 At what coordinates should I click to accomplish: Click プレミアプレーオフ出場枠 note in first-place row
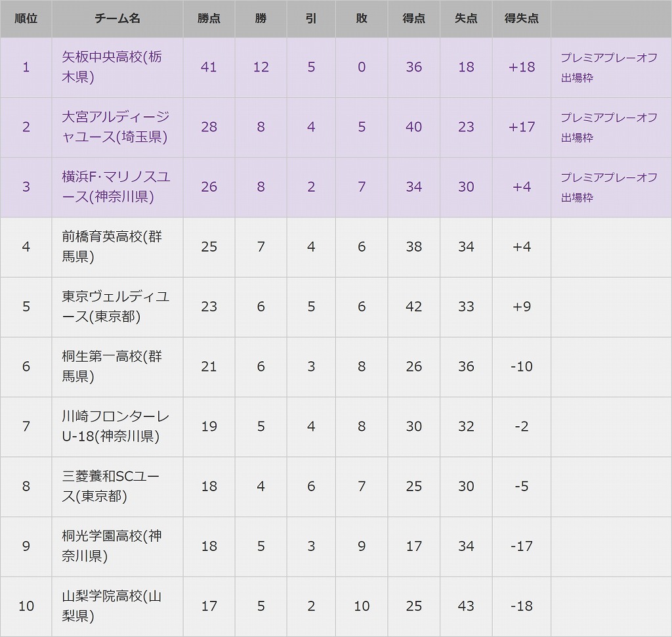[x=609, y=67]
